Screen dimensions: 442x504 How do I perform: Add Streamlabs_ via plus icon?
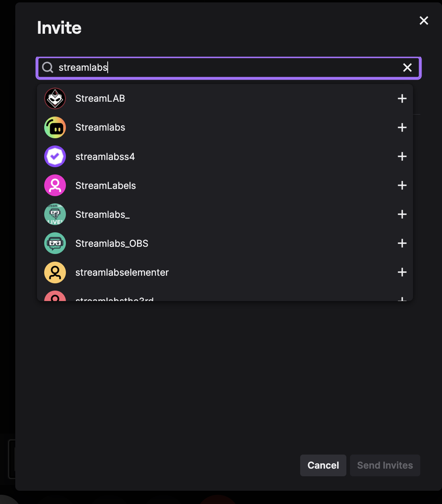pos(402,214)
